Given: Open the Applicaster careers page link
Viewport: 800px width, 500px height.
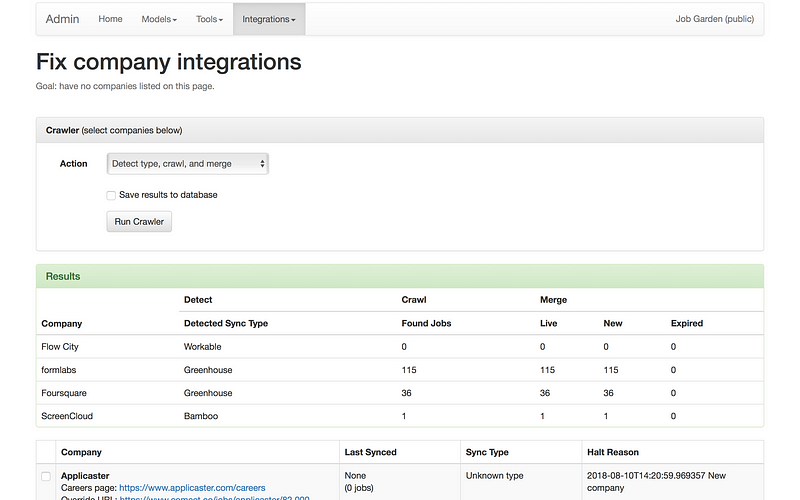Looking at the screenshot, I should coord(192,488).
